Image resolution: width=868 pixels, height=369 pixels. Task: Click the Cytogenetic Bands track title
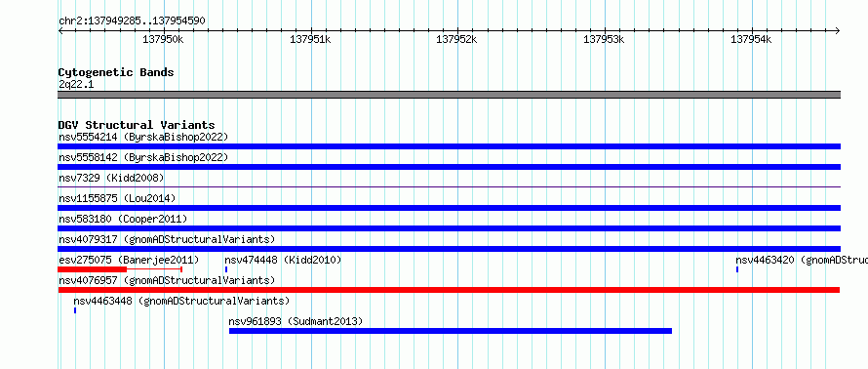116,72
